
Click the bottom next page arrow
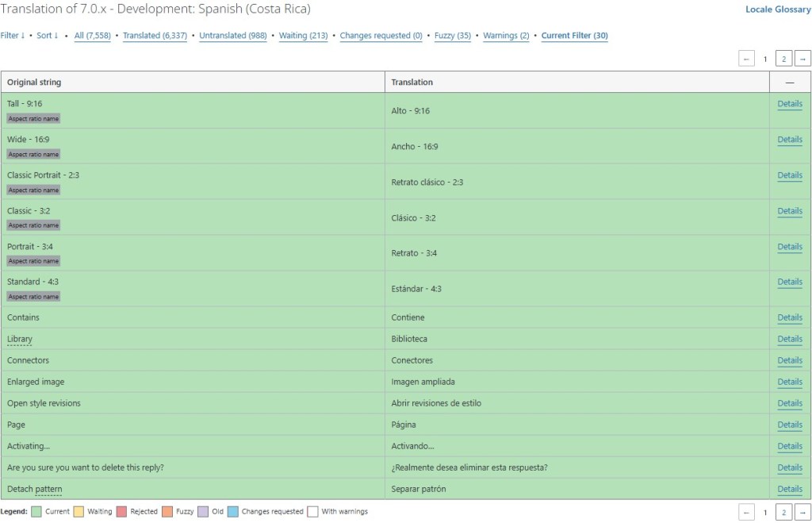802,512
